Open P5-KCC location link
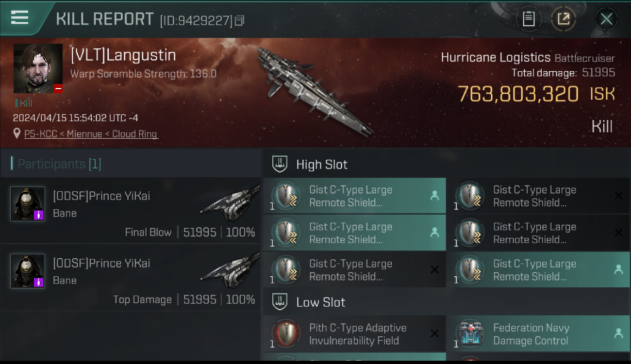This screenshot has width=631, height=364. (91, 134)
